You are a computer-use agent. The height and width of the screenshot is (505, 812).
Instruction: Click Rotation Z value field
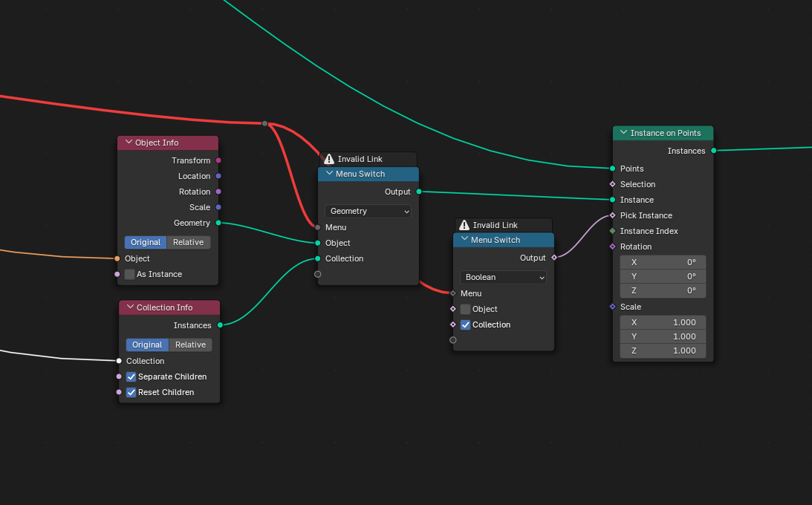tap(663, 291)
